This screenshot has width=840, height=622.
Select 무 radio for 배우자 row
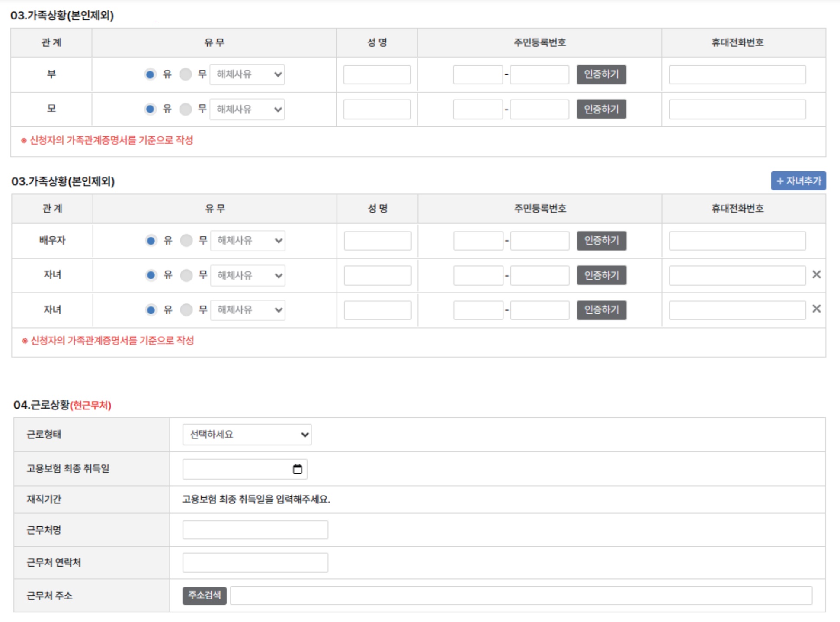tap(186, 240)
